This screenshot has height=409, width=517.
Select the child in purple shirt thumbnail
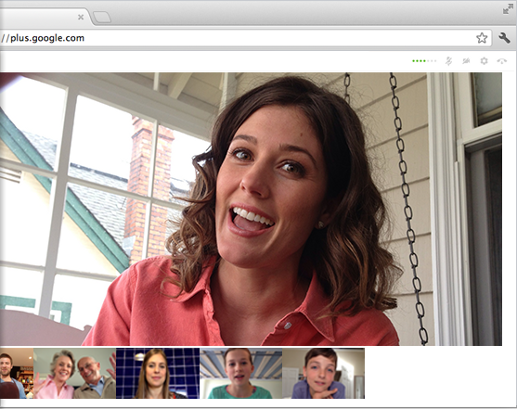coord(323,373)
